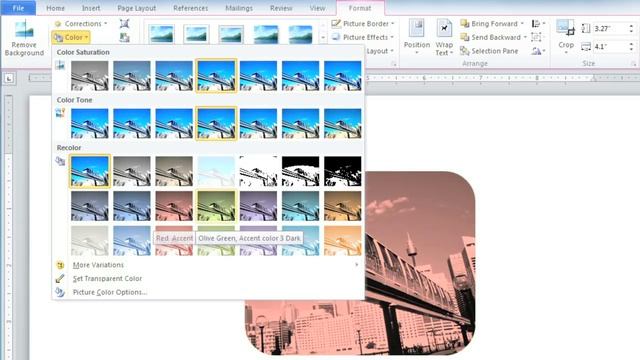Switch to the Home tab
Screen dimensions: 640x360
coord(55,8)
